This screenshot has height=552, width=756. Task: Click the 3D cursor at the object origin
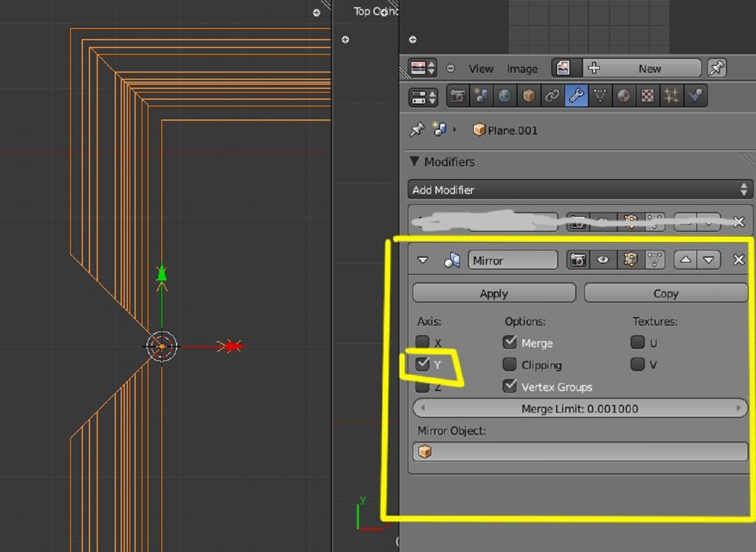coord(162,347)
